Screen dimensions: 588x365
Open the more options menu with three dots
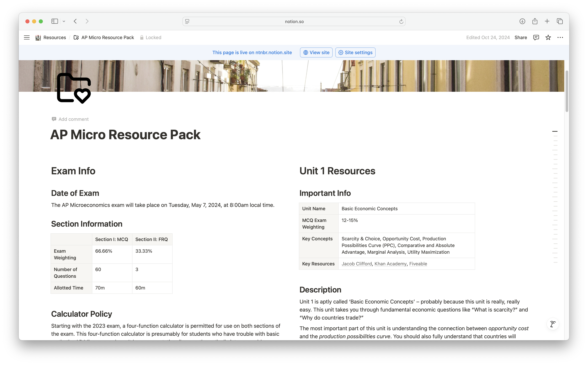coord(560,37)
